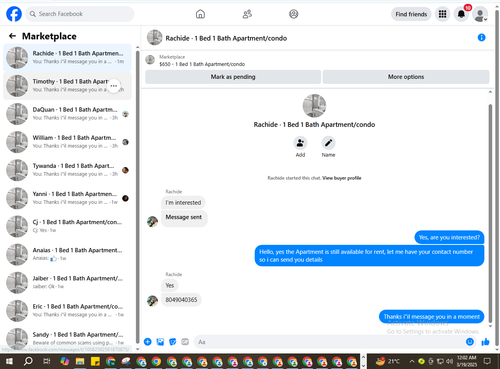Open the Home feed icon

click(x=200, y=14)
